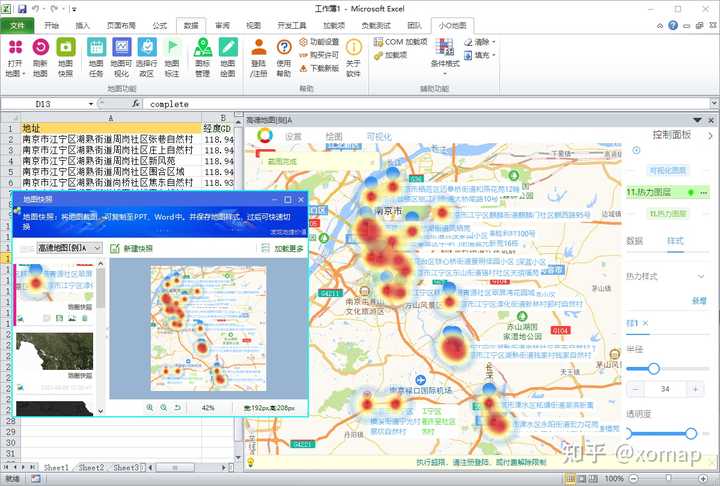Click the lightbulb icon at map bottom-left

[x=251, y=462]
